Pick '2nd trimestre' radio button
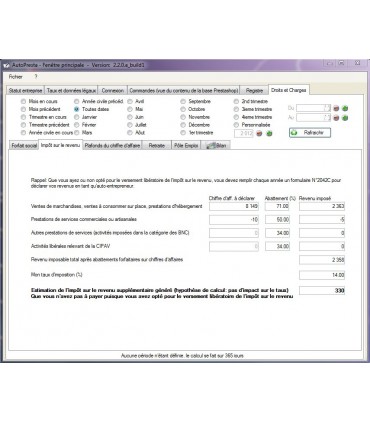Image resolution: width=370 pixels, height=423 pixels. (x=236, y=101)
